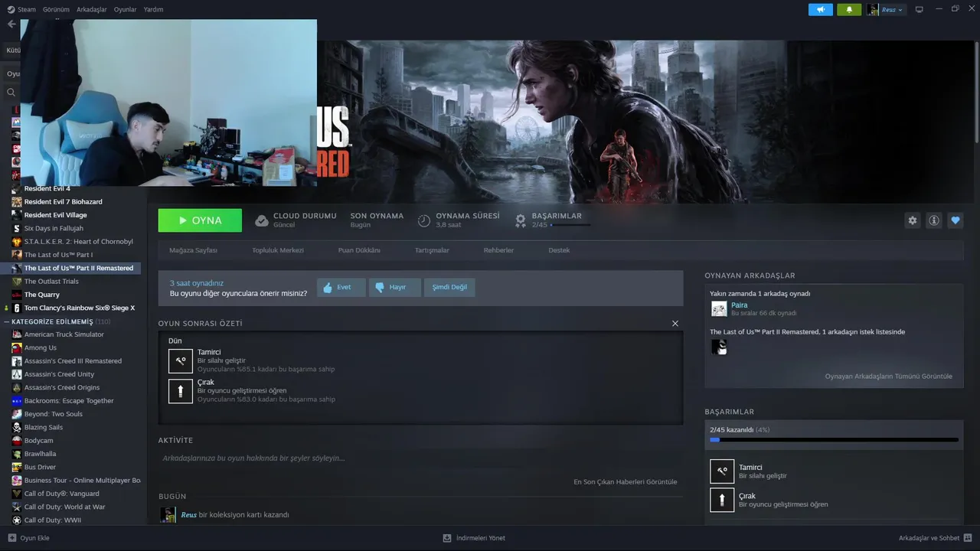Click the play time clock icon
This screenshot has height=551, width=980.
tap(424, 220)
